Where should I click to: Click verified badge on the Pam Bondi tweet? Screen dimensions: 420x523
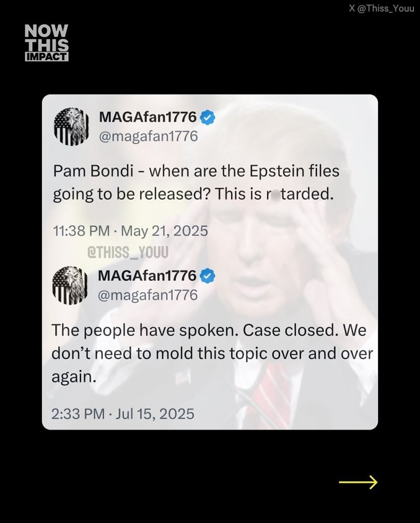coord(207,117)
